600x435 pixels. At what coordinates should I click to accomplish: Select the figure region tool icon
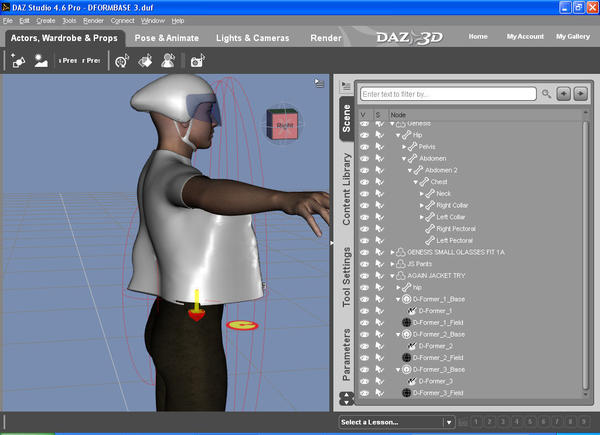coord(168,60)
